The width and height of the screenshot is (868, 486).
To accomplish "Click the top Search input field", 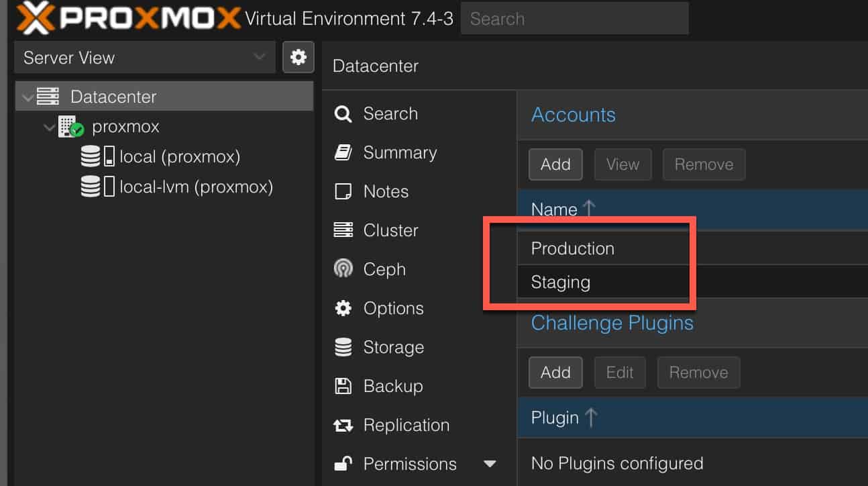I will (574, 18).
